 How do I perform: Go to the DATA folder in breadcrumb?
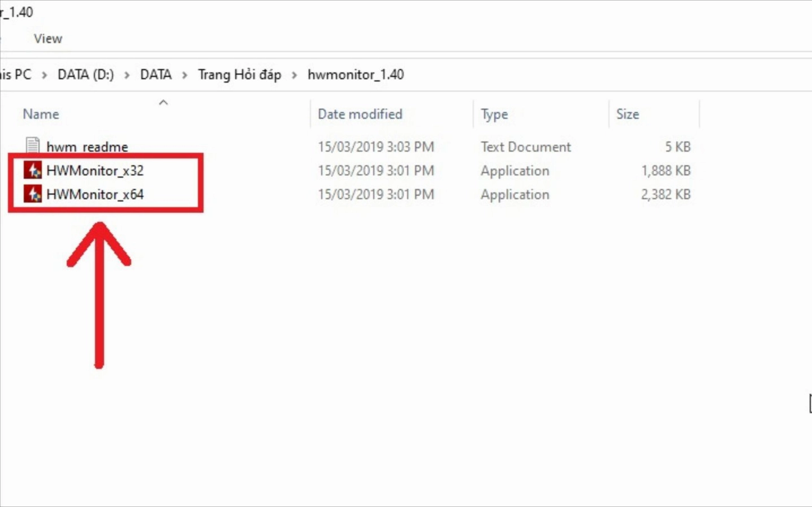coord(156,75)
